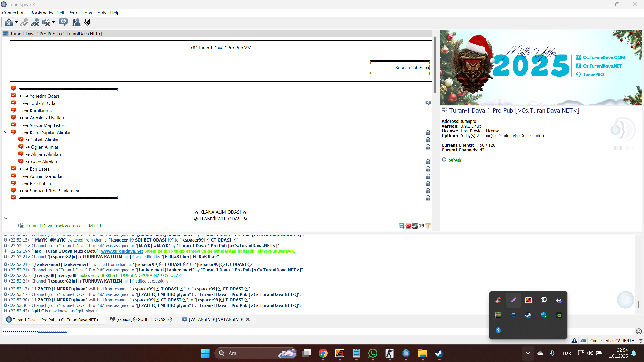Select the Akşam Alımları subchannel
The height and width of the screenshot is (362, 644).
[x=46, y=154]
